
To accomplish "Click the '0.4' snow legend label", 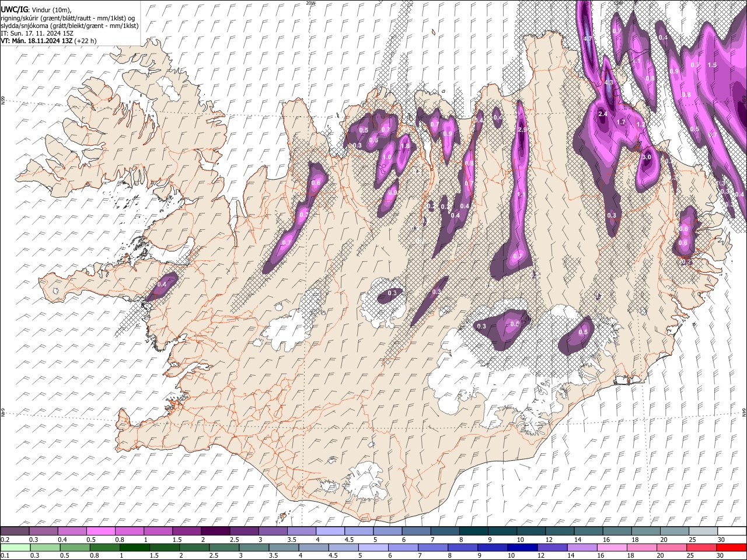I will tap(62, 539).
